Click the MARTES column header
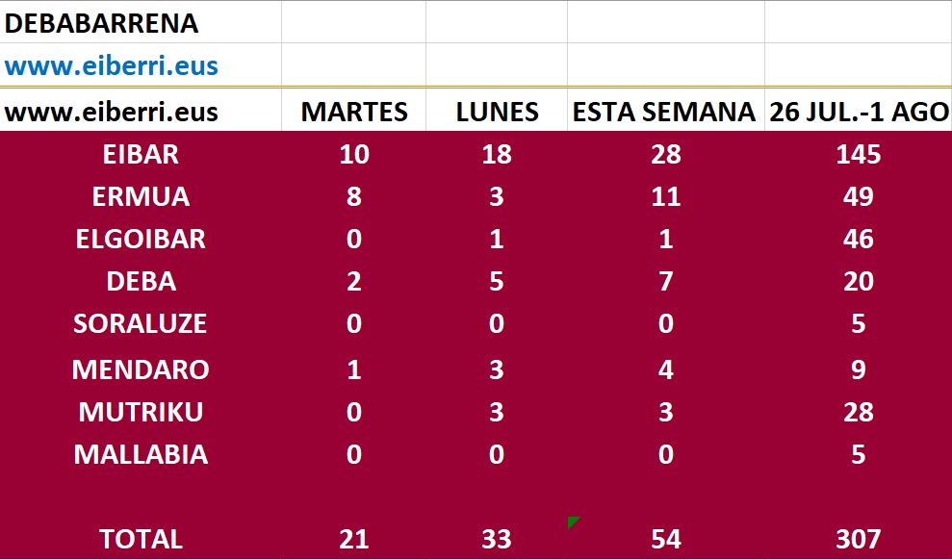Screen dimensions: 952x560 point(354,112)
